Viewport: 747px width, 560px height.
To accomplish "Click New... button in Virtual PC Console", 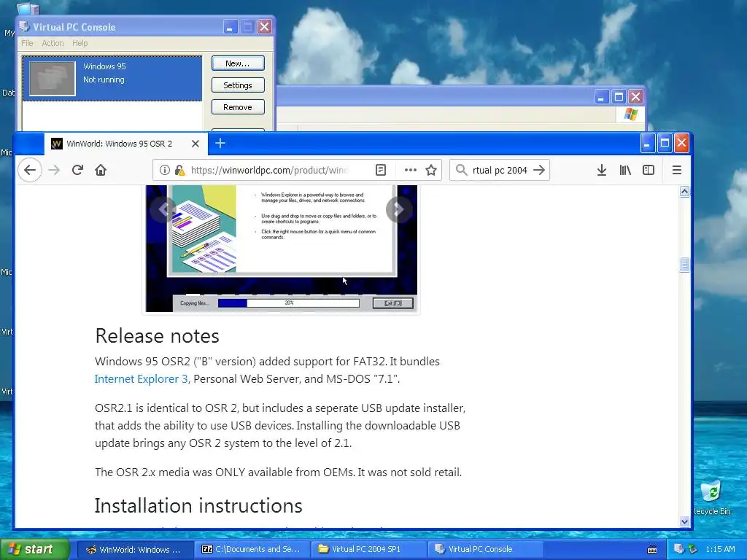I will [x=238, y=63].
